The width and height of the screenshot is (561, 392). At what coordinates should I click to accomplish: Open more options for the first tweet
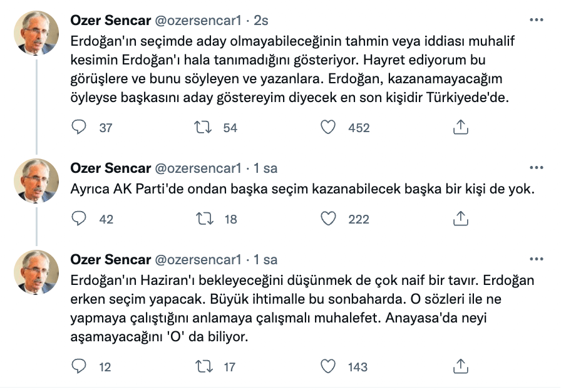coord(537,20)
